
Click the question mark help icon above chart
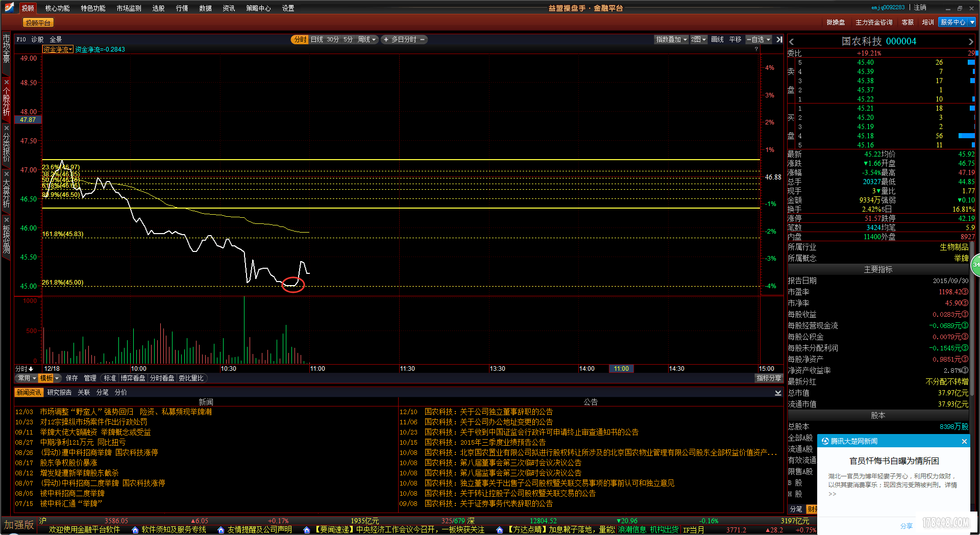point(756,49)
